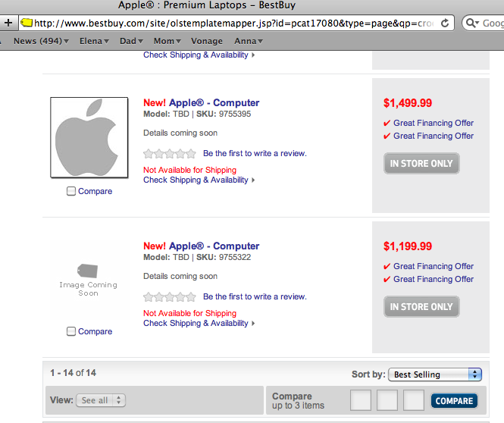This screenshot has height=423, width=504.
Task: Click IN STORE ONLY button for $1,199.99 item
Action: [x=421, y=307]
